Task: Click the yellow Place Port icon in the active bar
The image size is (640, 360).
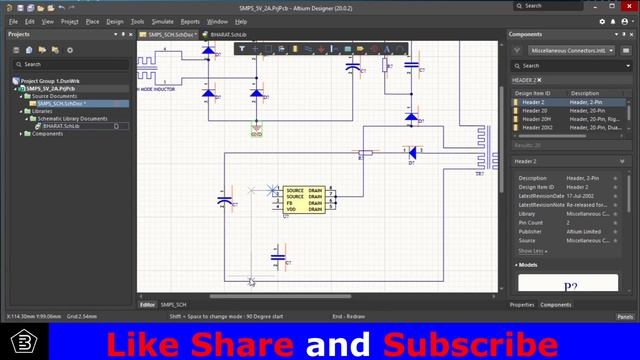Action: coord(360,49)
